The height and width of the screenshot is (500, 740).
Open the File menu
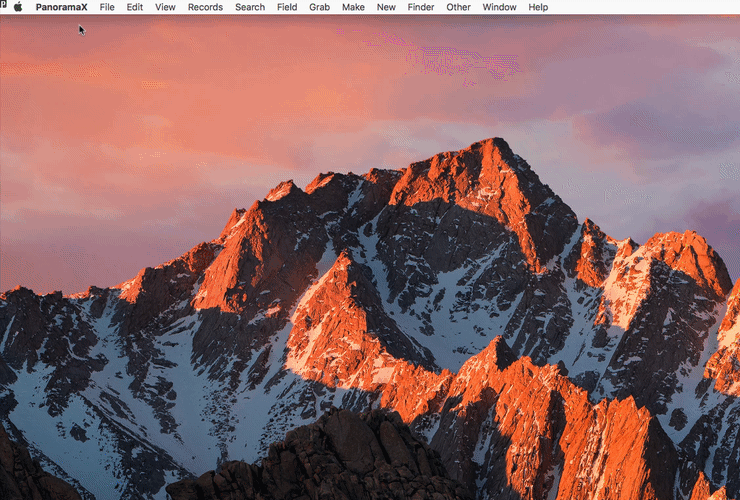[x=107, y=7]
